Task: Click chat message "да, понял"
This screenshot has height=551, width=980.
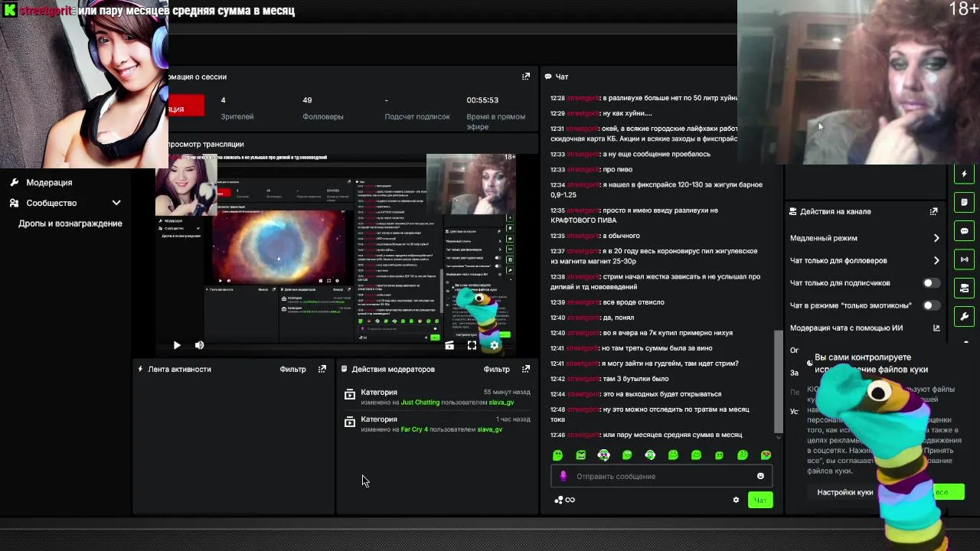Action: [619, 318]
